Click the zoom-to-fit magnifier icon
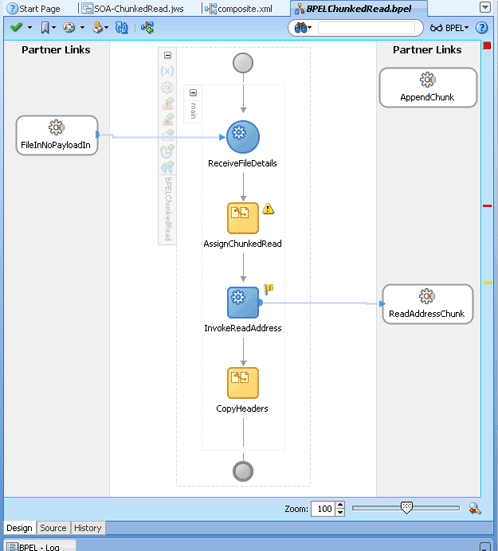Viewport: 498px width, 551px height. [x=474, y=508]
